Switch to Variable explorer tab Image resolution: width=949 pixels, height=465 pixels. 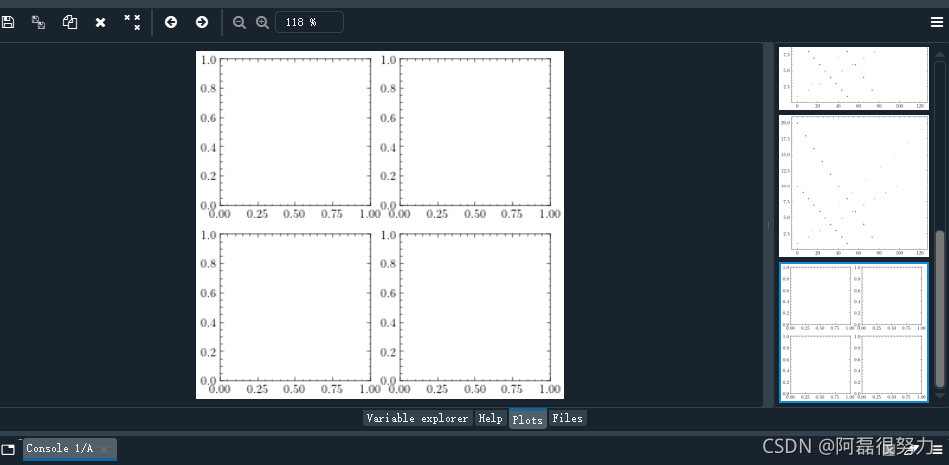tap(417, 418)
